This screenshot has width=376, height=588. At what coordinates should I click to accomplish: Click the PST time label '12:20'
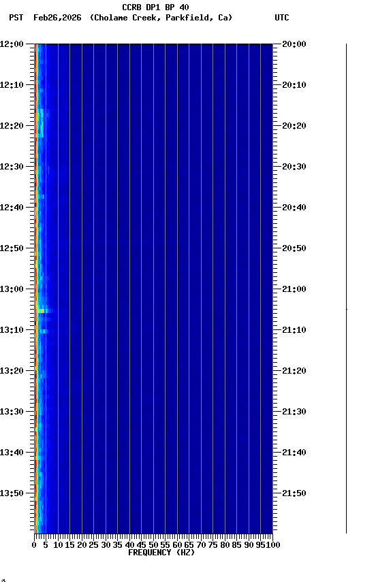pyautogui.click(x=12, y=126)
